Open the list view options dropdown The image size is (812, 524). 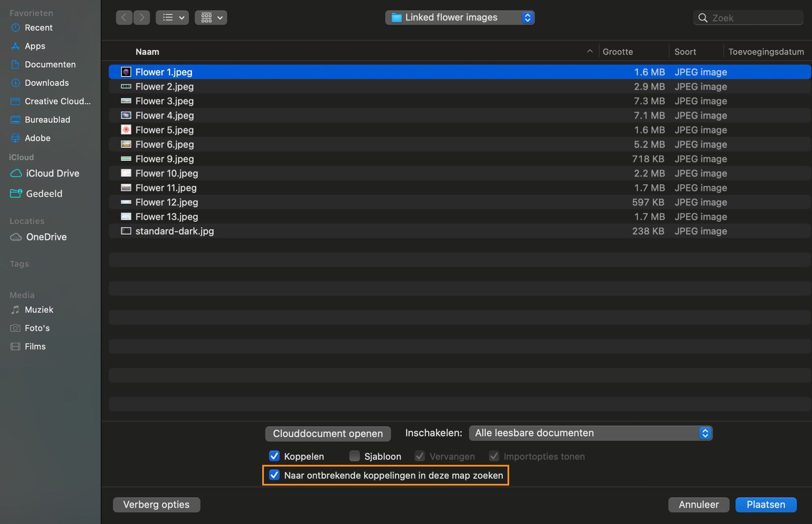coord(172,18)
